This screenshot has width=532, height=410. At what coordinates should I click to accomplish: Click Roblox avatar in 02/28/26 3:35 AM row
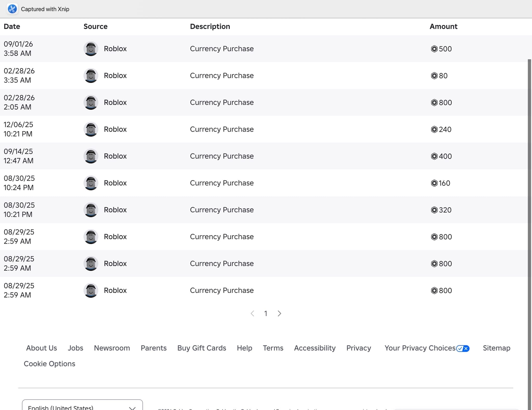(91, 75)
